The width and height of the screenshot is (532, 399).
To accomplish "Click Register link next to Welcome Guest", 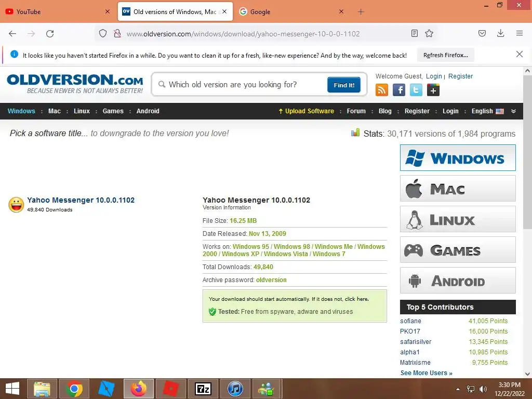I will pos(460,76).
